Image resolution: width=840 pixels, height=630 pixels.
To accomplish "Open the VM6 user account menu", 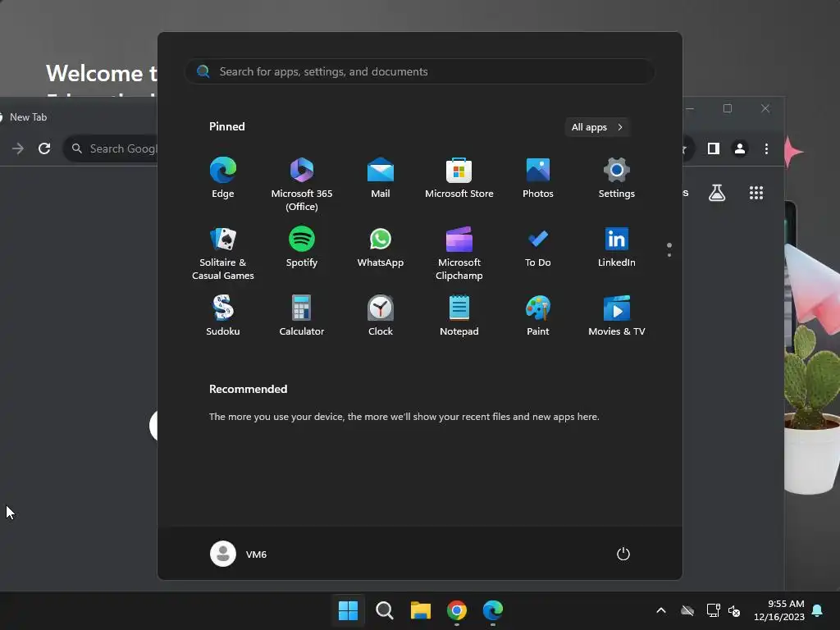I will tap(239, 554).
